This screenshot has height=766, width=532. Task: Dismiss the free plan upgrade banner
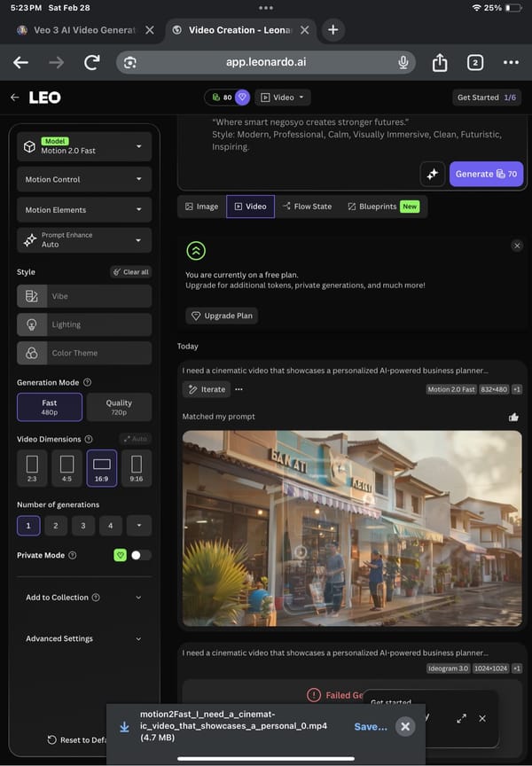pos(517,246)
